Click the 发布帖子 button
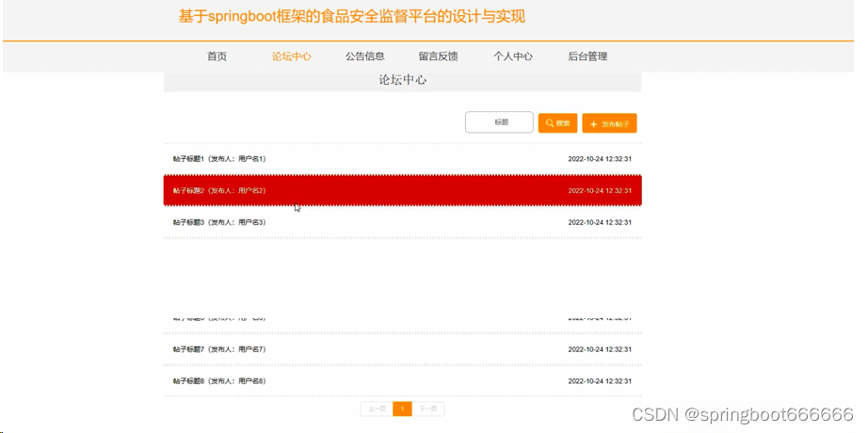Screen dimensions: 868x433 pos(609,123)
